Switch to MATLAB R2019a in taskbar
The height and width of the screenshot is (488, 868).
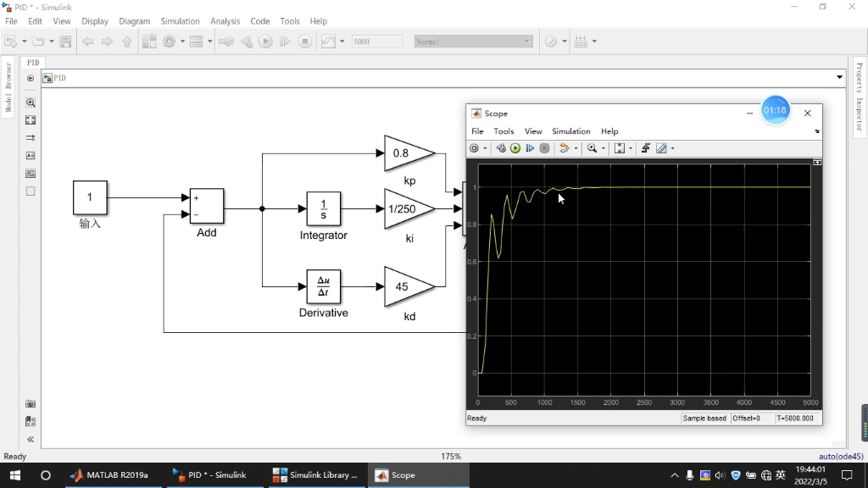point(109,475)
